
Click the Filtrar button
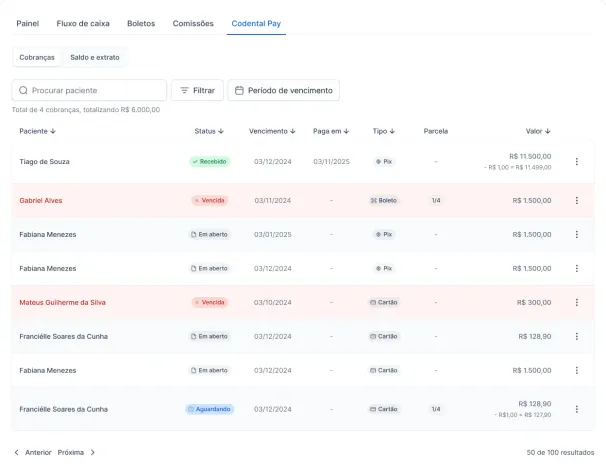[197, 90]
